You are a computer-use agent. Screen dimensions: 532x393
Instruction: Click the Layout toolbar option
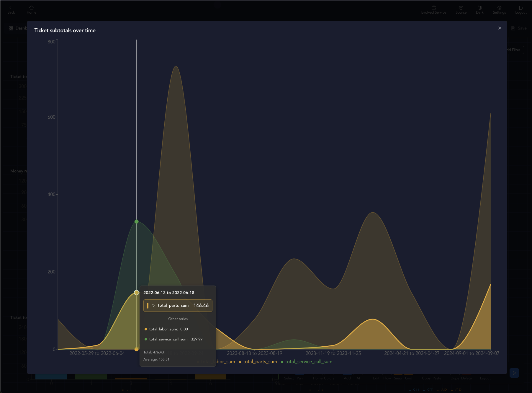tap(485, 378)
